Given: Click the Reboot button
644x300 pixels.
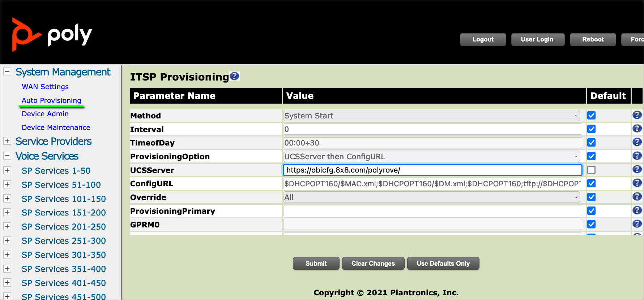Looking at the screenshot, I should [593, 39].
